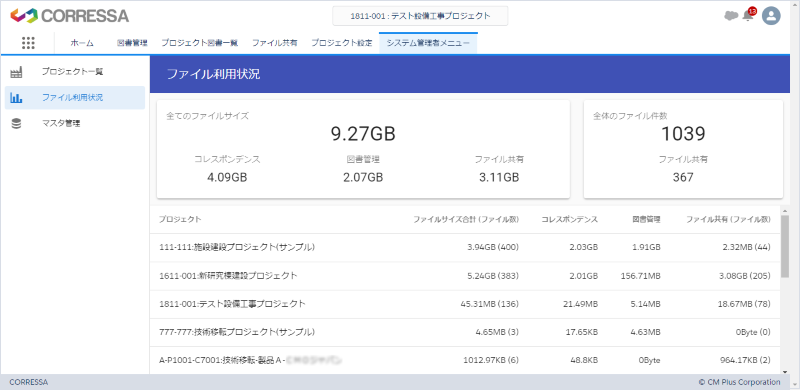Click the 3.94GB (400) cell
The width and height of the screenshot is (800, 390).
pyautogui.click(x=493, y=248)
